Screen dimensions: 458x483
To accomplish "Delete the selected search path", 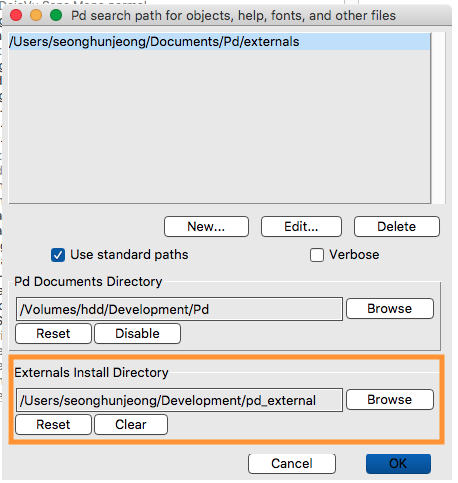I will (x=397, y=227).
